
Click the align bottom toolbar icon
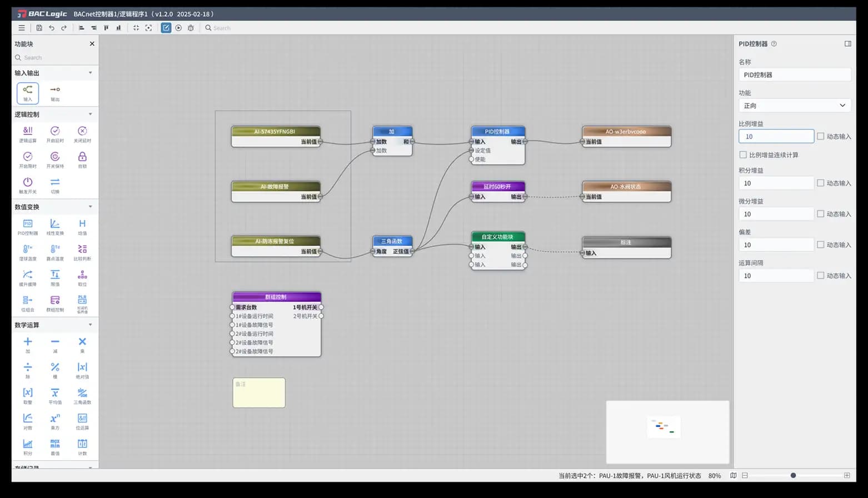click(118, 28)
